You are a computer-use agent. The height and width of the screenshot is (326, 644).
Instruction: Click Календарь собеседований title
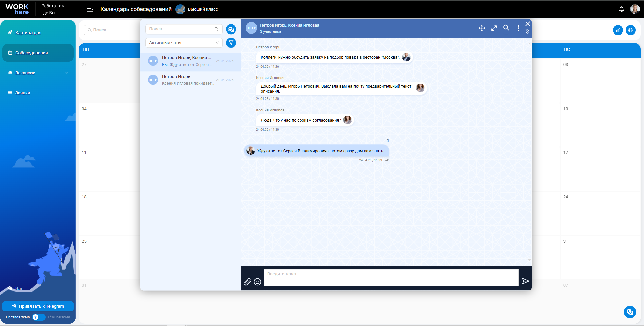point(136,9)
